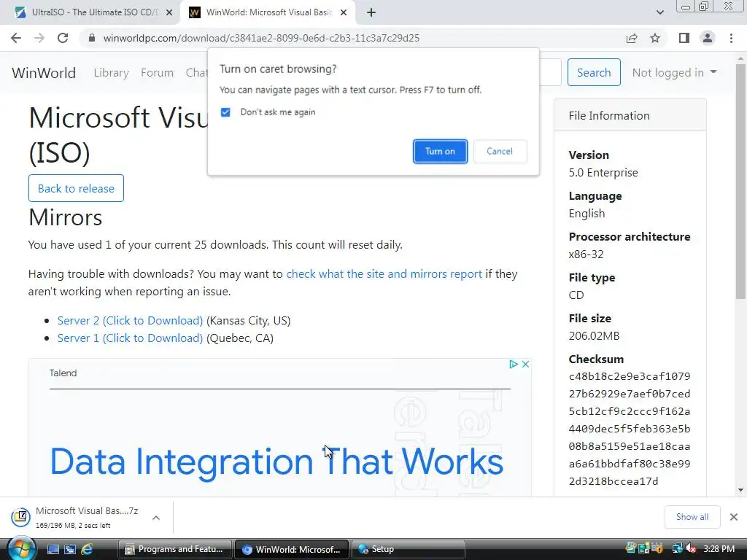Click the page scrollbar down arrow
Screen dimensions: 747x560
tap(740, 489)
